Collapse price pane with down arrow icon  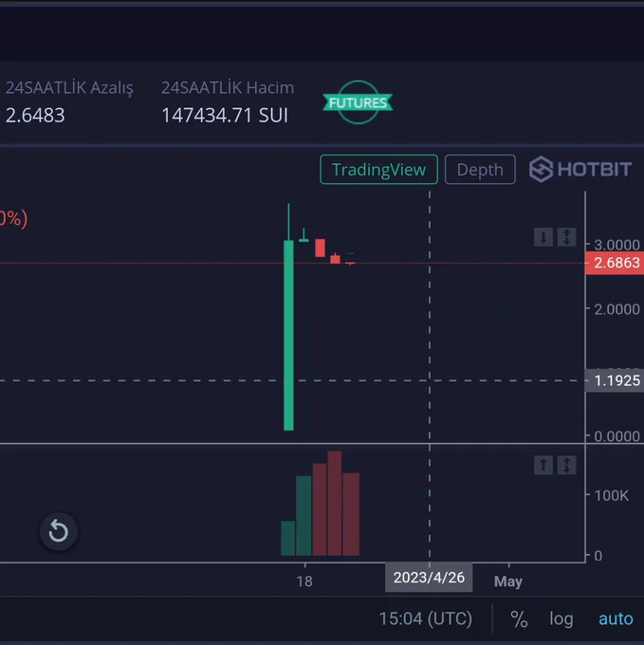[x=543, y=237]
